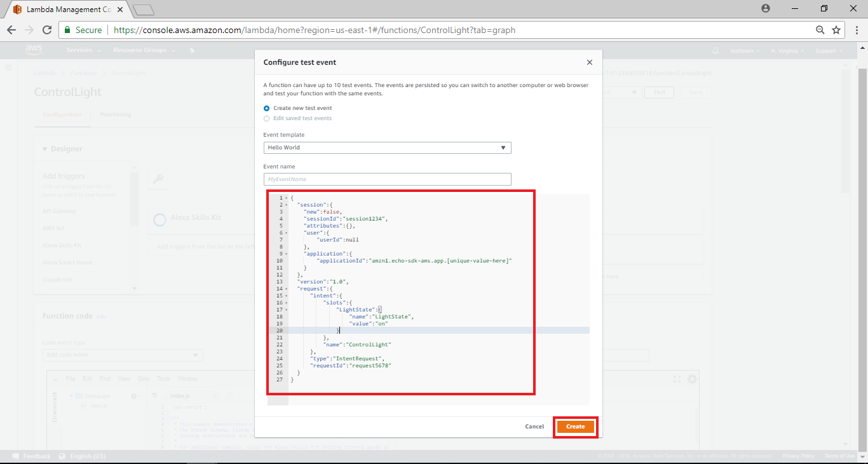Open the Privacy Policy link
868x464 pixels.
799,456
